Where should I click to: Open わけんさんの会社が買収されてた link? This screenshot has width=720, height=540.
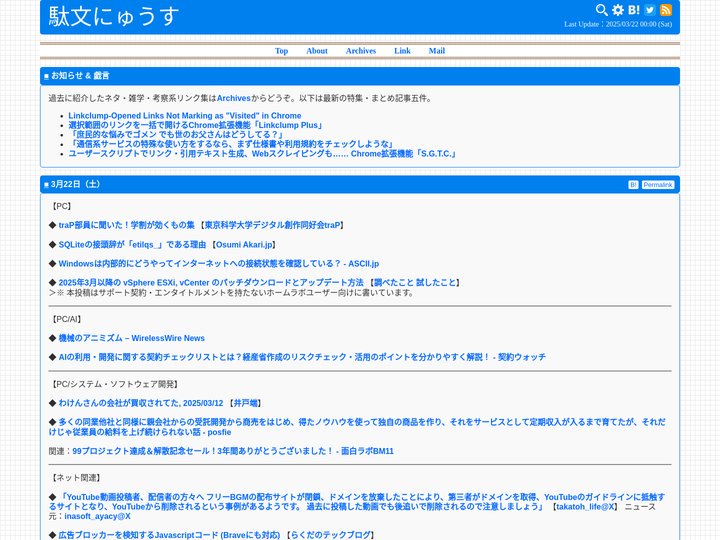(x=141, y=403)
